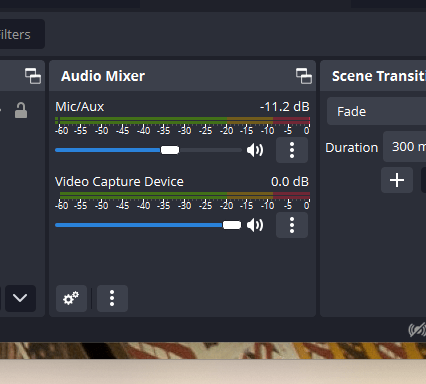Adjust the Mic/Aux volume slider
Viewport: 426px width, 384px height.
click(x=170, y=150)
